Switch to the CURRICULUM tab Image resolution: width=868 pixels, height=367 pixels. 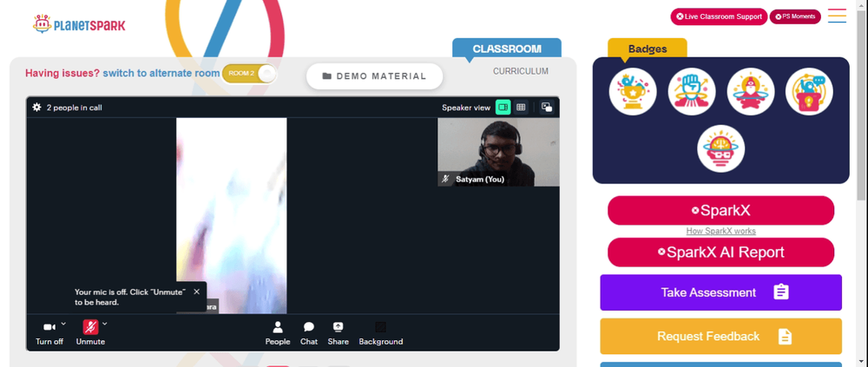coord(521,71)
